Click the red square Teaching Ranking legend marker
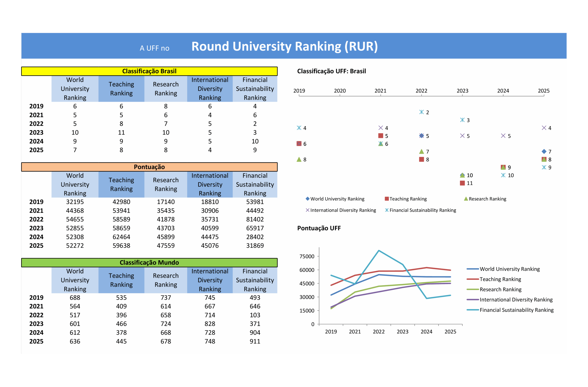 387,199
